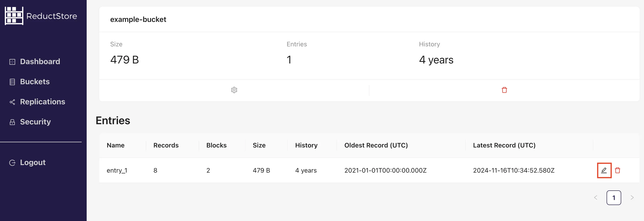The height and width of the screenshot is (221, 644).
Task: Switch to the Security section
Action: [x=35, y=122]
